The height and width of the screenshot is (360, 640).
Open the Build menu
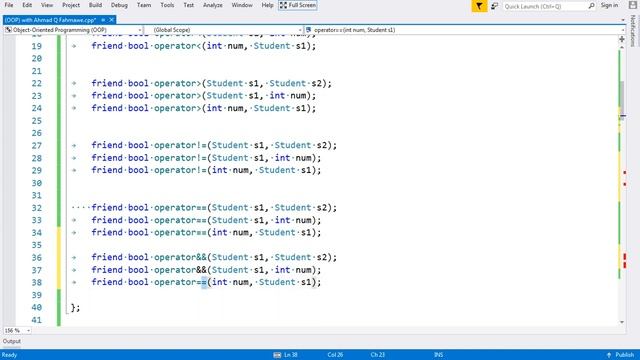pos(95,5)
